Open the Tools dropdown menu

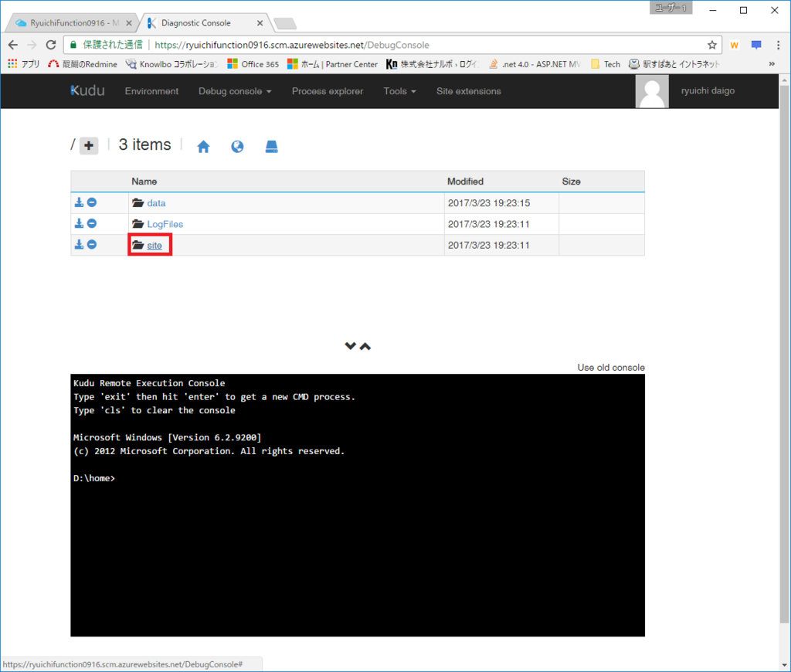[x=399, y=91]
